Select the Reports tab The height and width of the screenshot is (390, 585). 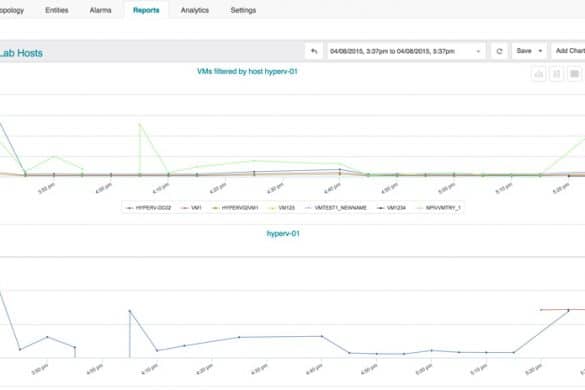(x=146, y=10)
